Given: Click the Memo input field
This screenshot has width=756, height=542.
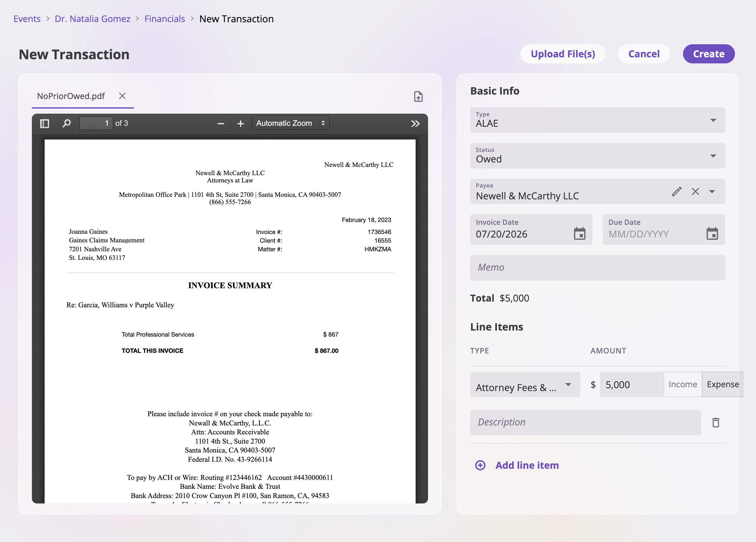Looking at the screenshot, I should tap(597, 268).
